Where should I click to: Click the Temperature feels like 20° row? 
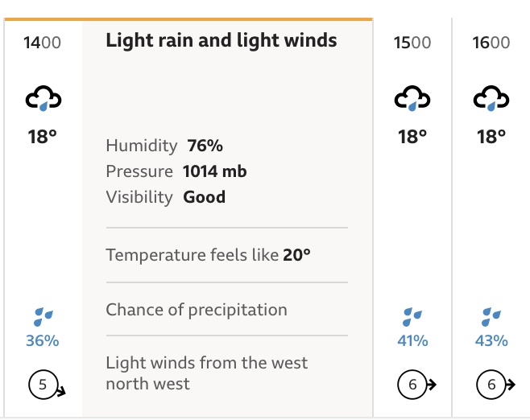tap(227, 255)
